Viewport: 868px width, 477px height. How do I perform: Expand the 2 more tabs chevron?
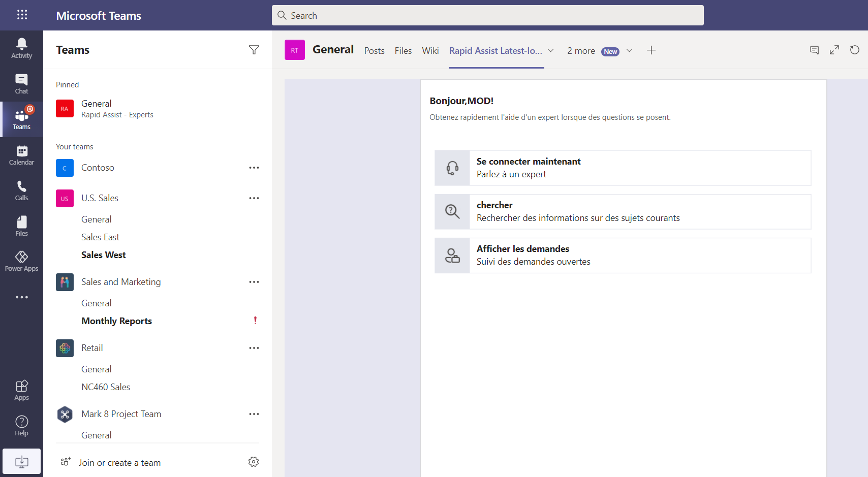[629, 50]
